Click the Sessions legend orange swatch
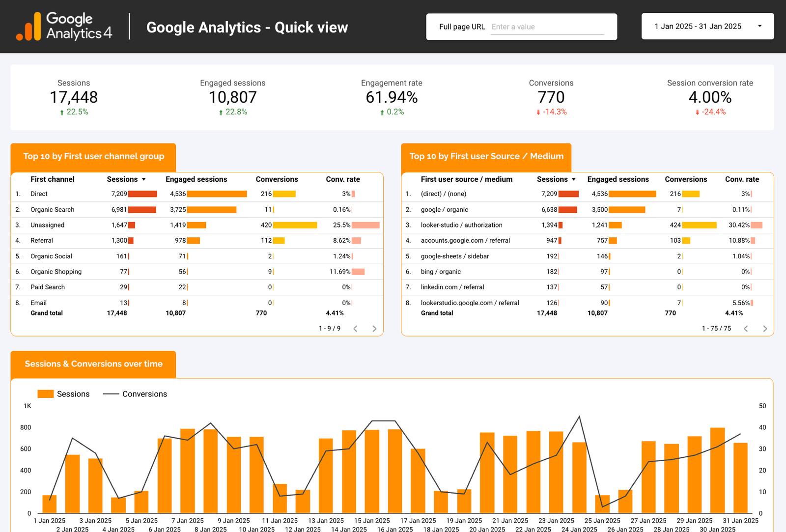The height and width of the screenshot is (532, 786). coord(46,394)
